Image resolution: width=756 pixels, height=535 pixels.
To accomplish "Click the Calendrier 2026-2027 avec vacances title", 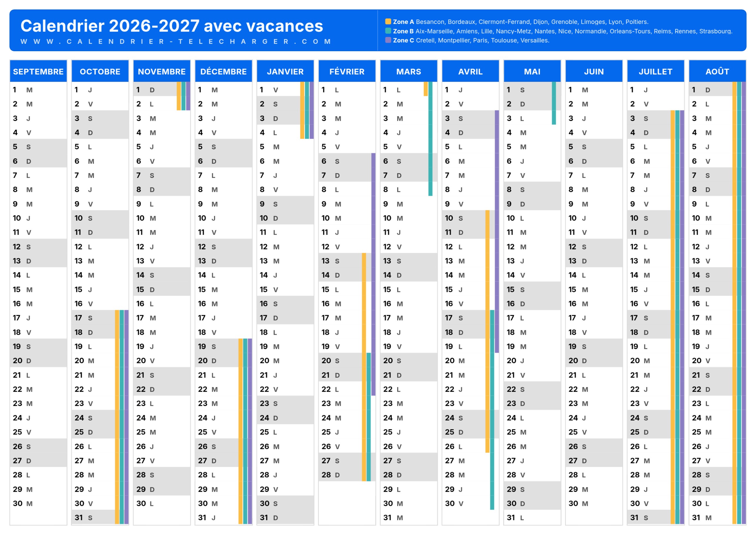I will (172, 26).
